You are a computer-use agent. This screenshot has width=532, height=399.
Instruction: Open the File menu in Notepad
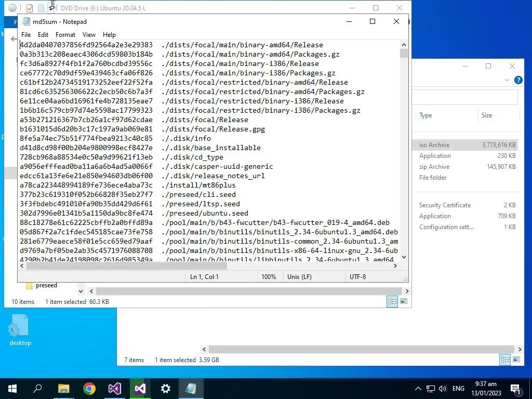click(x=26, y=35)
